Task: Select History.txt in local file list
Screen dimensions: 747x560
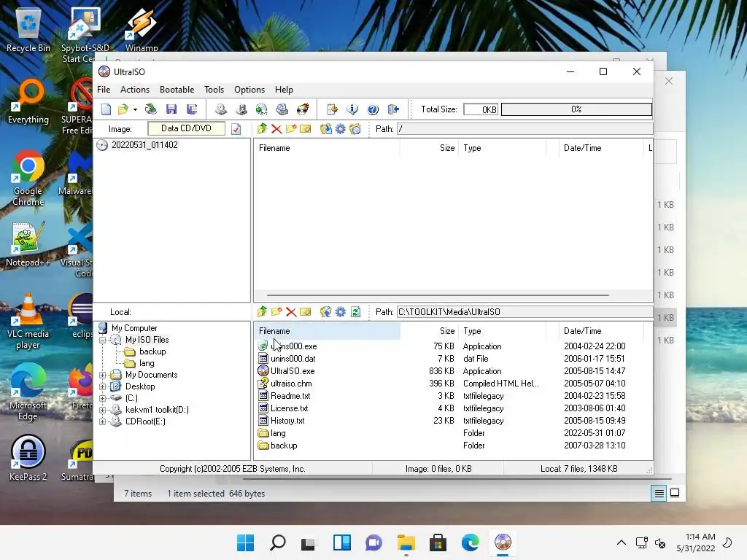Action: [287, 421]
